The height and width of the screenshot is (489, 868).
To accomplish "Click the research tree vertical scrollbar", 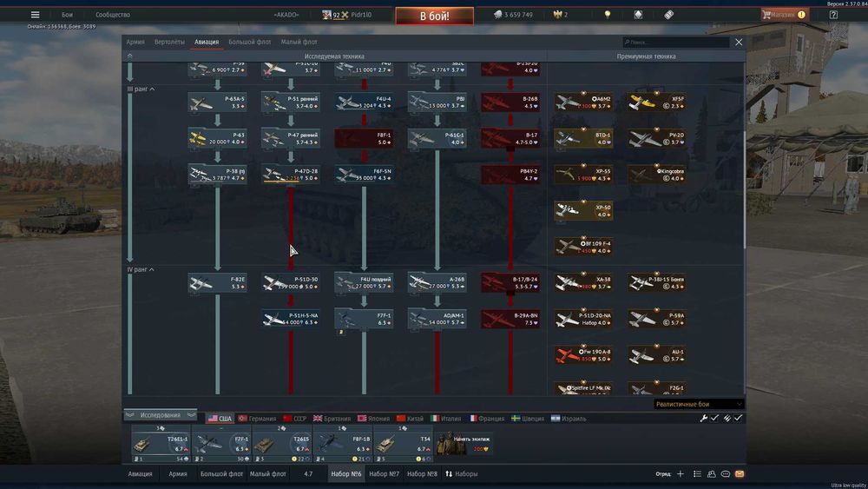I will coord(744,190).
